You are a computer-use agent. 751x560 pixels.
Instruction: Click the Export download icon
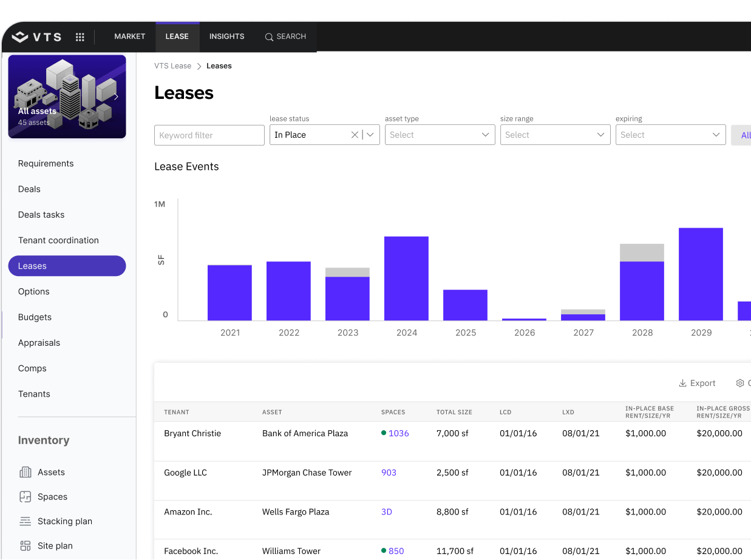tap(682, 383)
